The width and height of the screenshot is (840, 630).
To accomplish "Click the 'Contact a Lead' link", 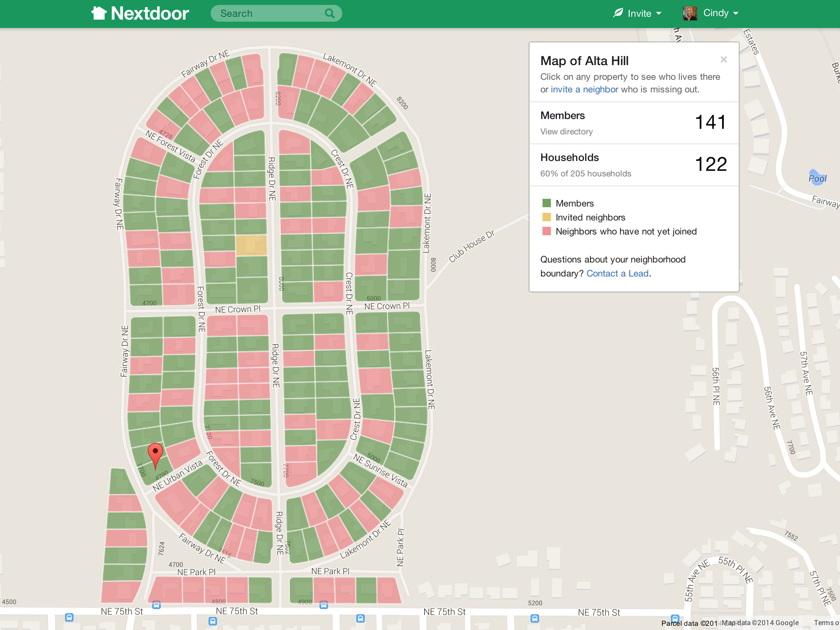I will point(617,273).
